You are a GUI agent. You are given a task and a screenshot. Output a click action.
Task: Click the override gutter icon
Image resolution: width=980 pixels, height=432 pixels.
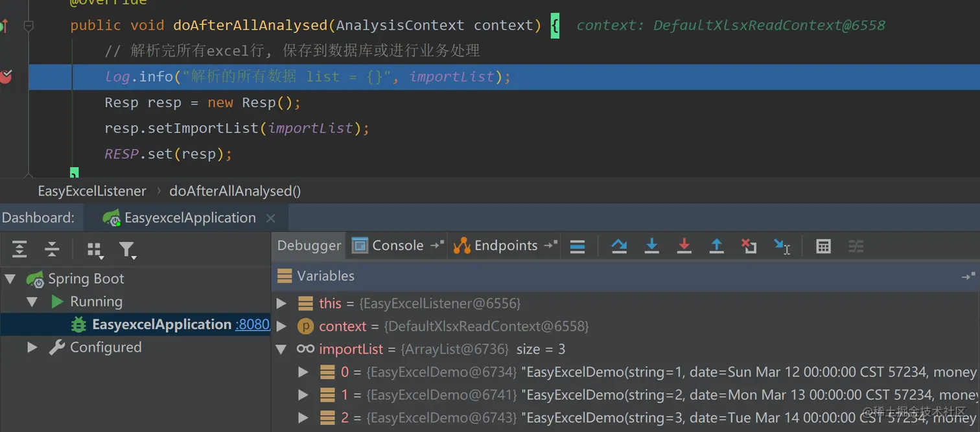(x=5, y=26)
